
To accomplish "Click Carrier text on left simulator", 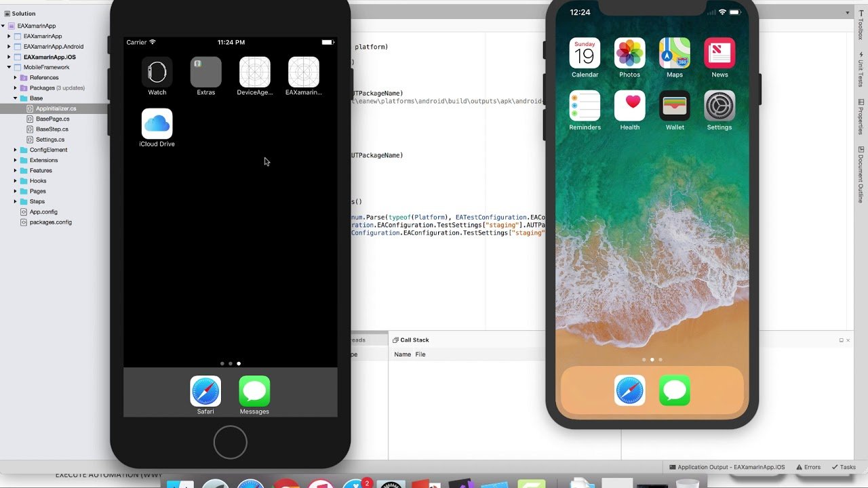I will click(x=136, y=42).
